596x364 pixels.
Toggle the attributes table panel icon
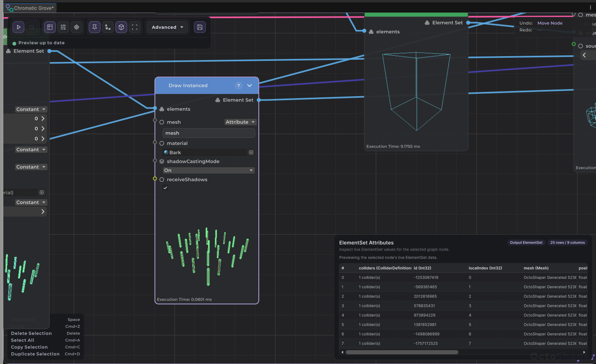coord(50,27)
